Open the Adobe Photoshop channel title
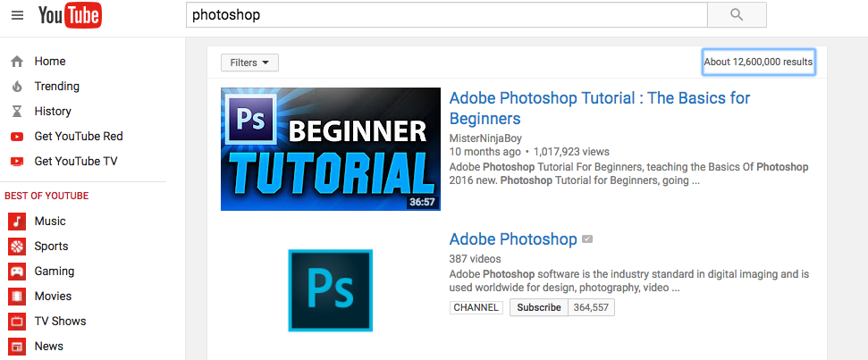Screen dimensions: 868x360 pyautogui.click(x=513, y=239)
